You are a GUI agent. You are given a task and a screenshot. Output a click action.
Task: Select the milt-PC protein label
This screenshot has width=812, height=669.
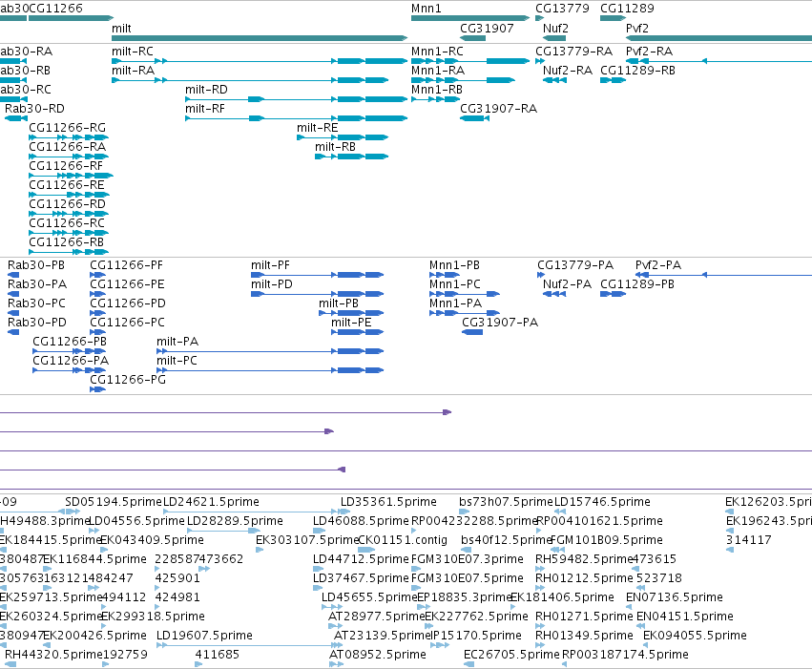177,361
